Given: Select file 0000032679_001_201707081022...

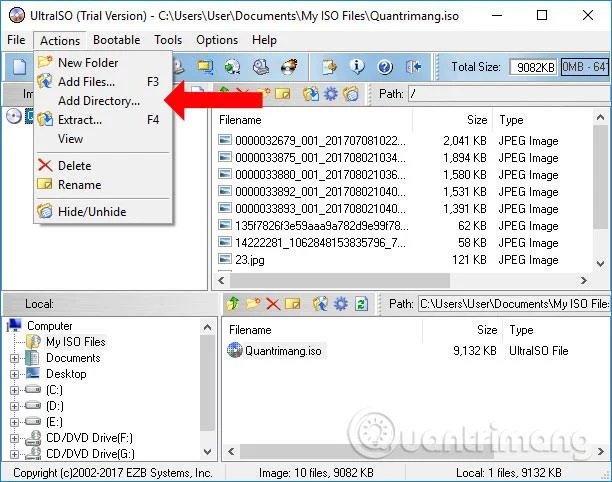Looking at the screenshot, I should click(x=320, y=141).
